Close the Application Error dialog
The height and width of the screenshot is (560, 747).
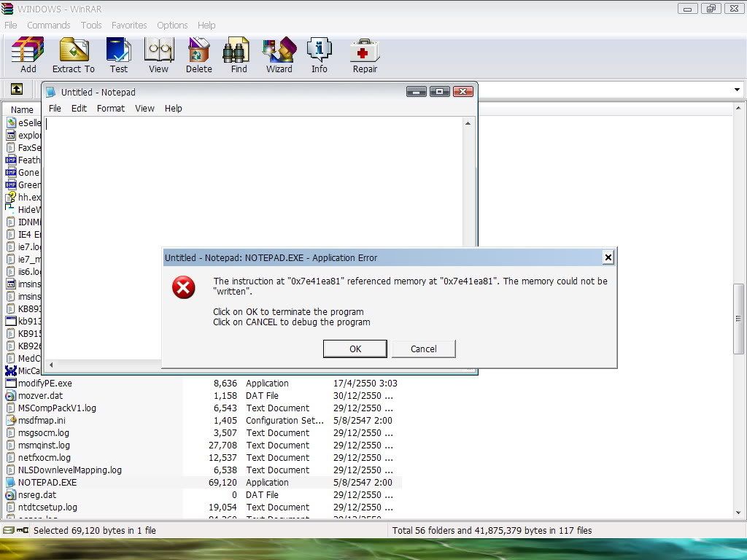608,257
